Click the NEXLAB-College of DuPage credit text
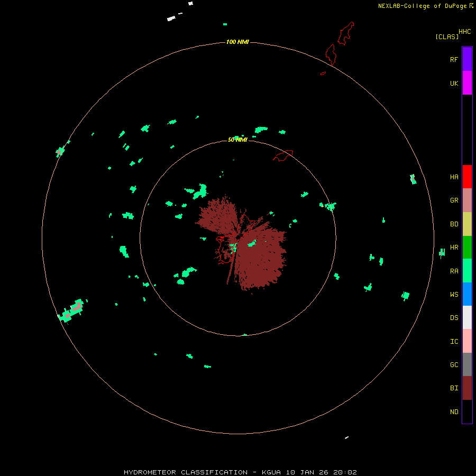 click(422, 6)
